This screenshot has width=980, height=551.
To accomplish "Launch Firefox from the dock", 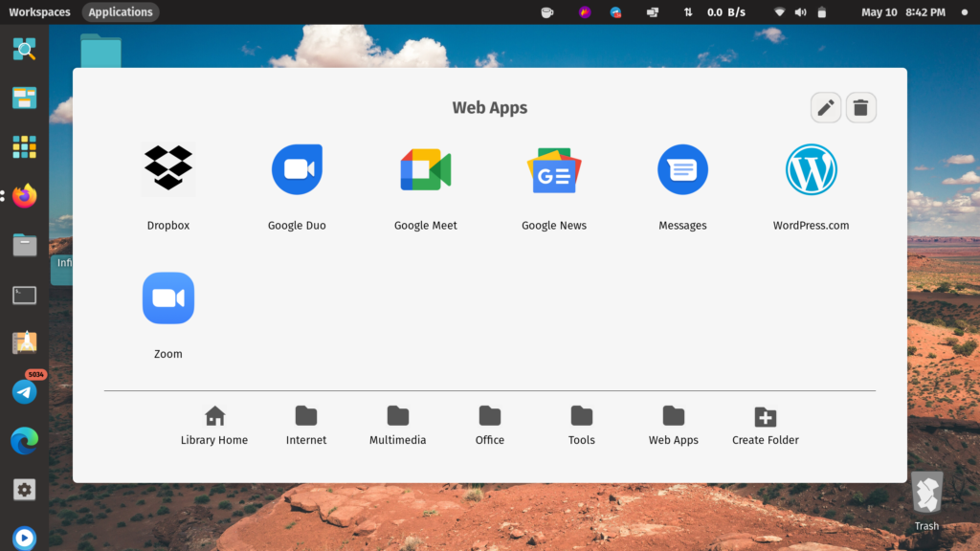I will [24, 196].
